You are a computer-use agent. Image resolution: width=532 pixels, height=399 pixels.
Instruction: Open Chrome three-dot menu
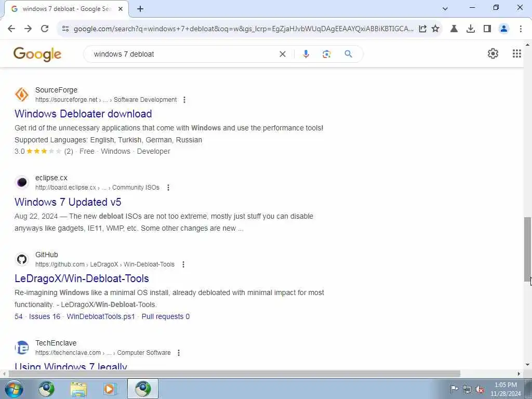(x=521, y=29)
